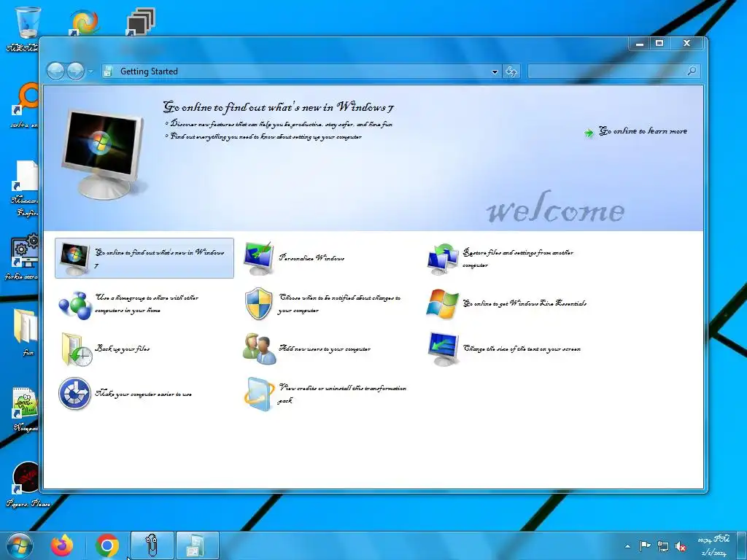The height and width of the screenshot is (560, 747).
Task: Select the 'Go online to find out what's new in Windows 7' monitor icon
Action: click(x=75, y=259)
